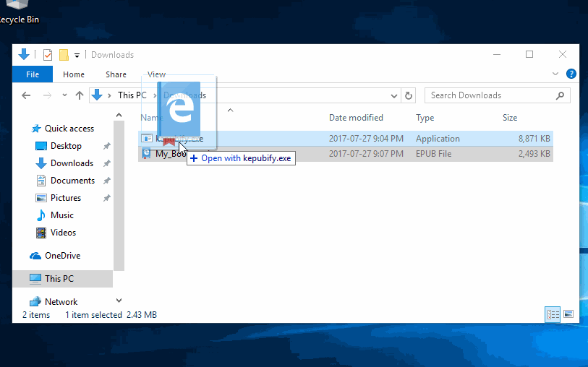Sort by Size column header

(510, 118)
